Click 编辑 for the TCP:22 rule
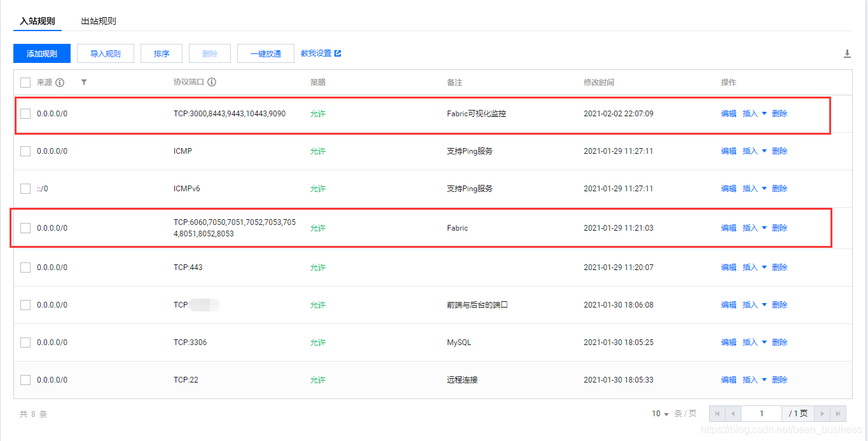Screen dimensions: 868x441 729,380
